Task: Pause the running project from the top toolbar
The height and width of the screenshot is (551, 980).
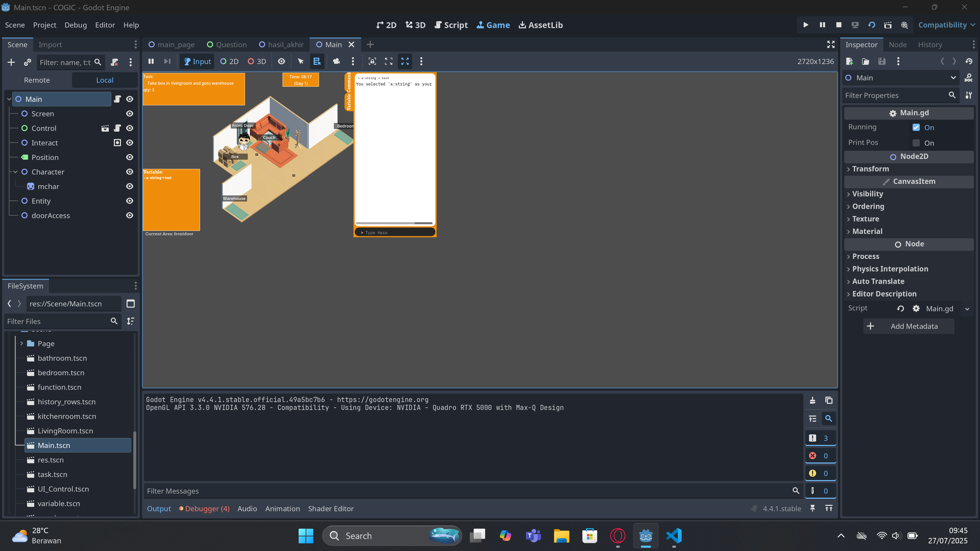Action: click(822, 25)
